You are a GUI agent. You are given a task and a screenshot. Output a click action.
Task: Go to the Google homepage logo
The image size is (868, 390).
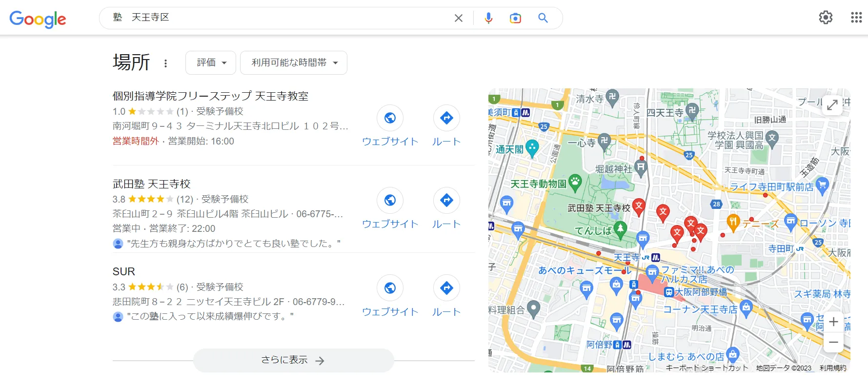[x=38, y=19]
